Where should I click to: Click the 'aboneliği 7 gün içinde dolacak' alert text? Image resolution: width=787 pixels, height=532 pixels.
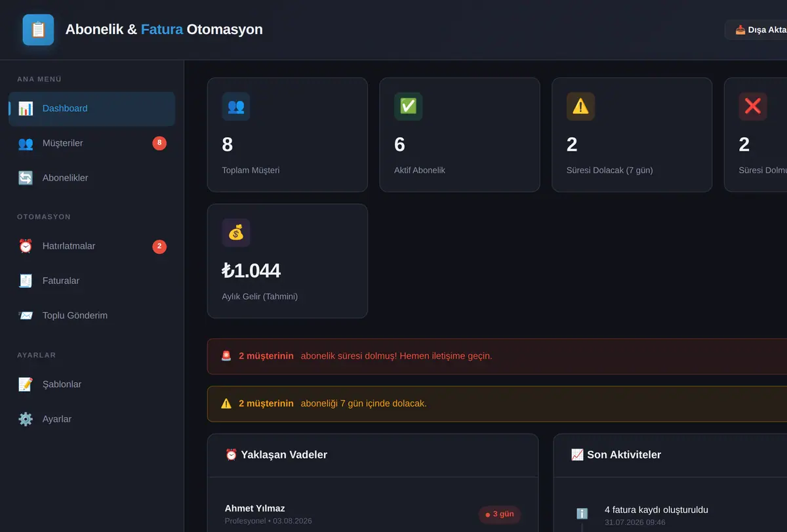(x=364, y=403)
